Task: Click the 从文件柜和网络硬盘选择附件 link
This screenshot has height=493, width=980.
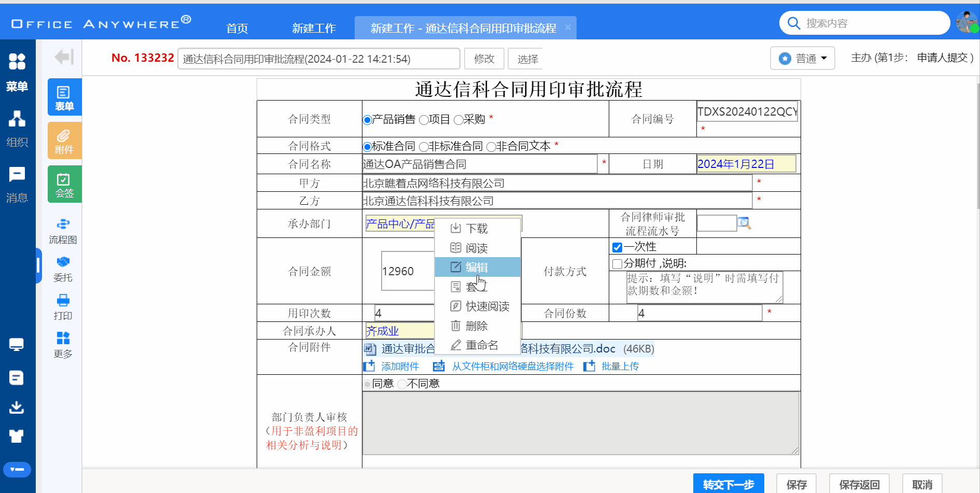Action: (x=513, y=367)
